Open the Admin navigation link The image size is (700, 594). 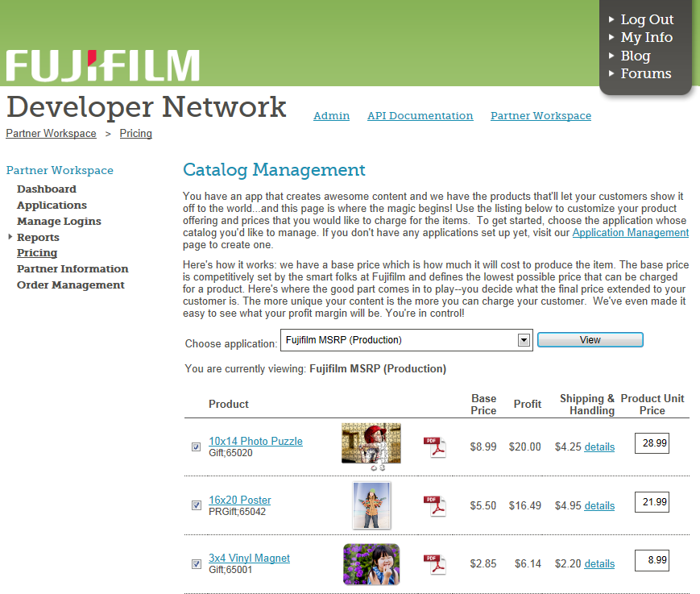pyautogui.click(x=331, y=116)
